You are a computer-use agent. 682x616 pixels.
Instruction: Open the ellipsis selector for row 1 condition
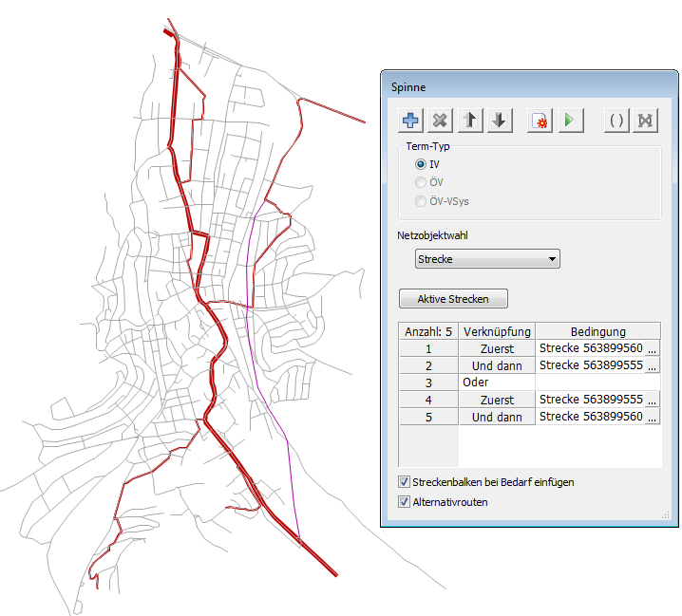[652, 349]
